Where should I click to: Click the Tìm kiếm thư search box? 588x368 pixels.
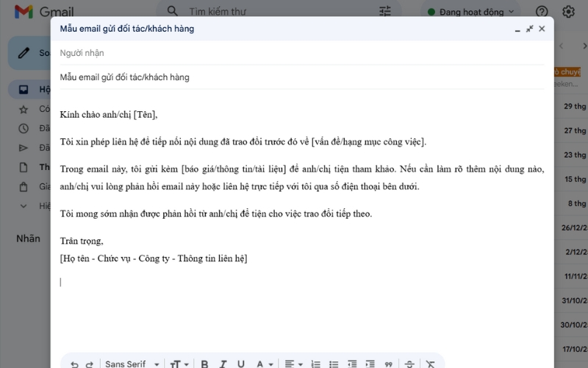pyautogui.click(x=278, y=11)
